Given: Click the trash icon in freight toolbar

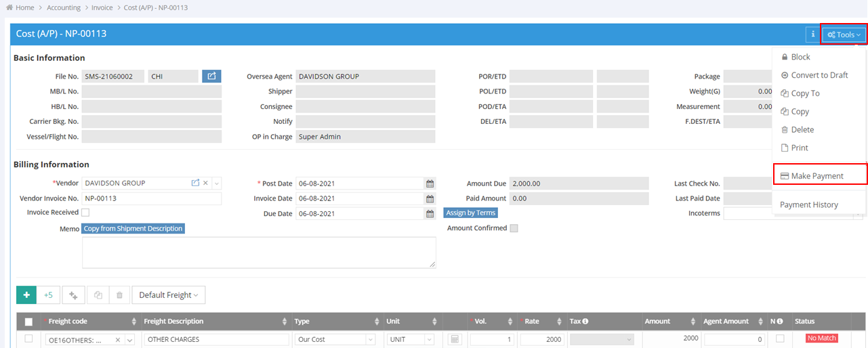Looking at the screenshot, I should coord(119,295).
